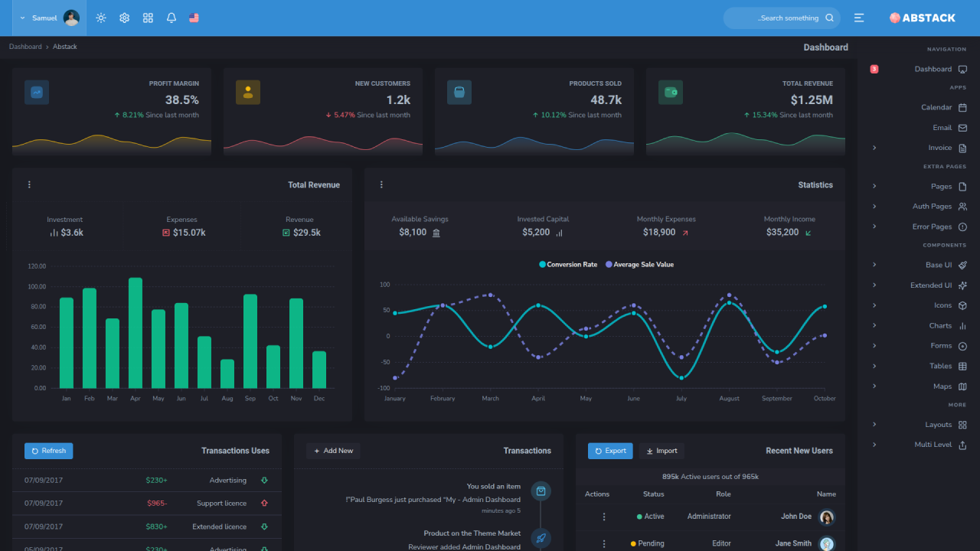Expand the Auth Pages sidebar menu
This screenshot has width=980, height=551.
pyautogui.click(x=919, y=207)
